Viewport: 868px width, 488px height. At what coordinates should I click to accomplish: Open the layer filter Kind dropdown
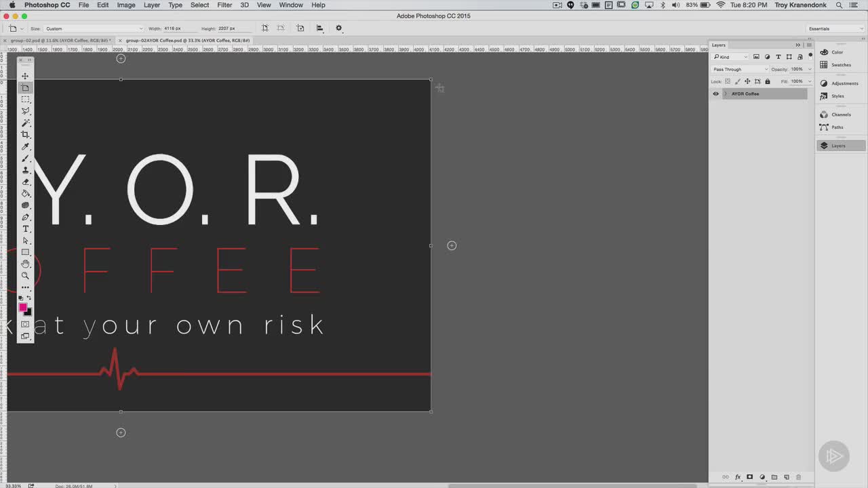731,57
